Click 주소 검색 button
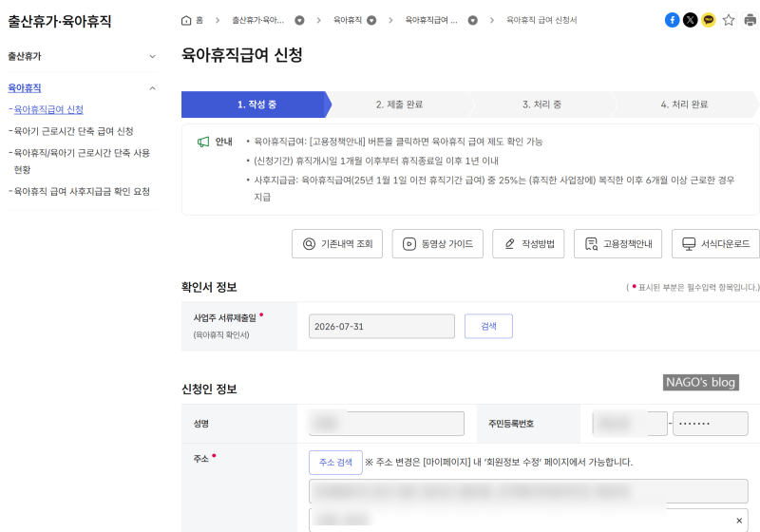This screenshot has height=532, width=760. 335,463
